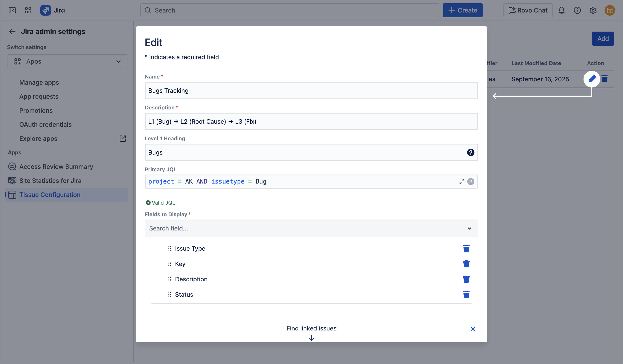The width and height of the screenshot is (623, 364).
Task: Dismiss the Find linked issues hint
Action: click(473, 329)
